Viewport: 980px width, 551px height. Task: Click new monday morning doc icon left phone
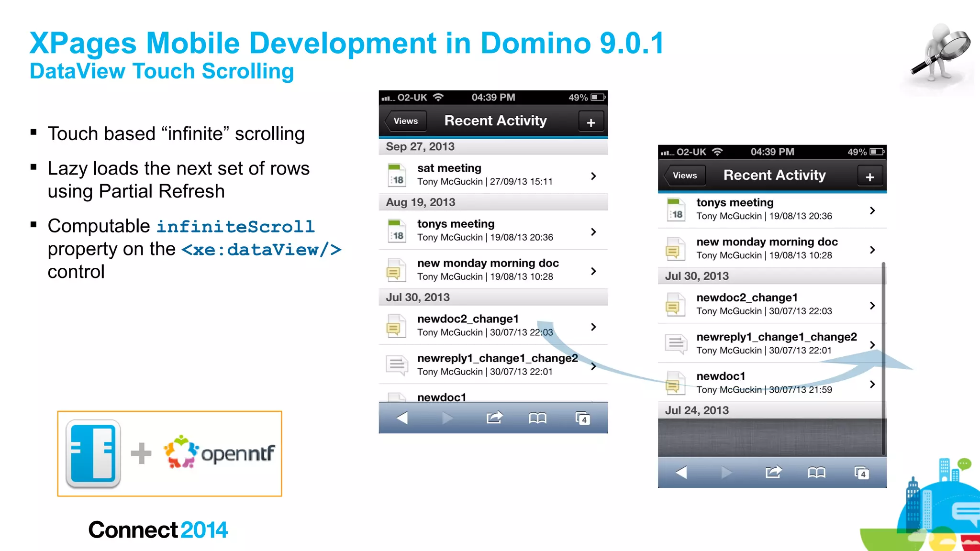pyautogui.click(x=396, y=270)
